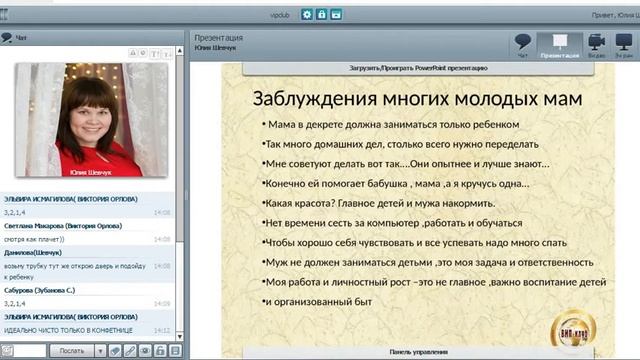Viewport: 640px width, 360px height.
Task: Click the Послать send button
Action: [72, 351]
